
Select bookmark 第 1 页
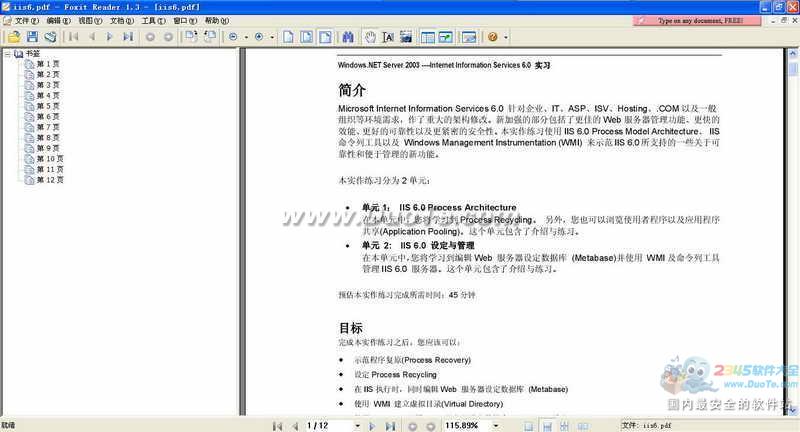click(x=47, y=64)
